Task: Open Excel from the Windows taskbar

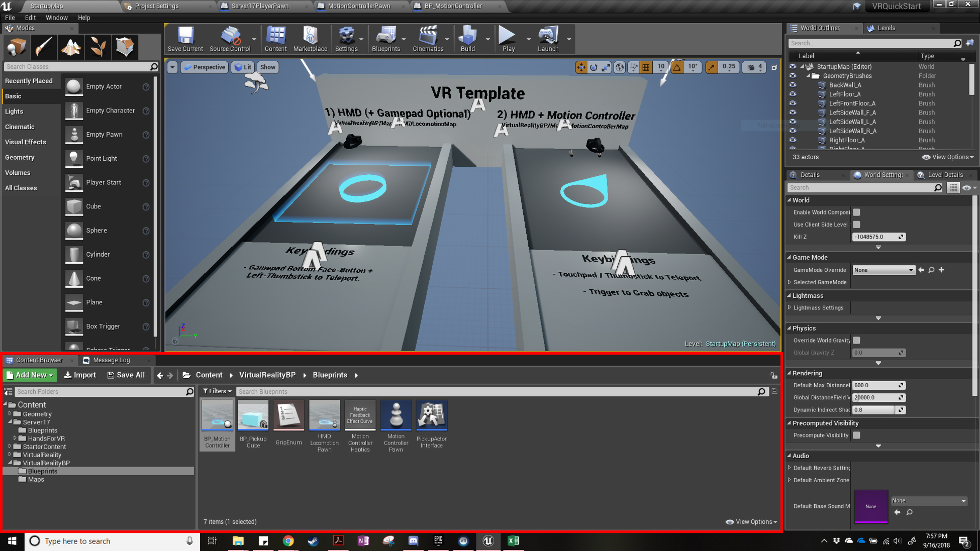Action: 513,541
